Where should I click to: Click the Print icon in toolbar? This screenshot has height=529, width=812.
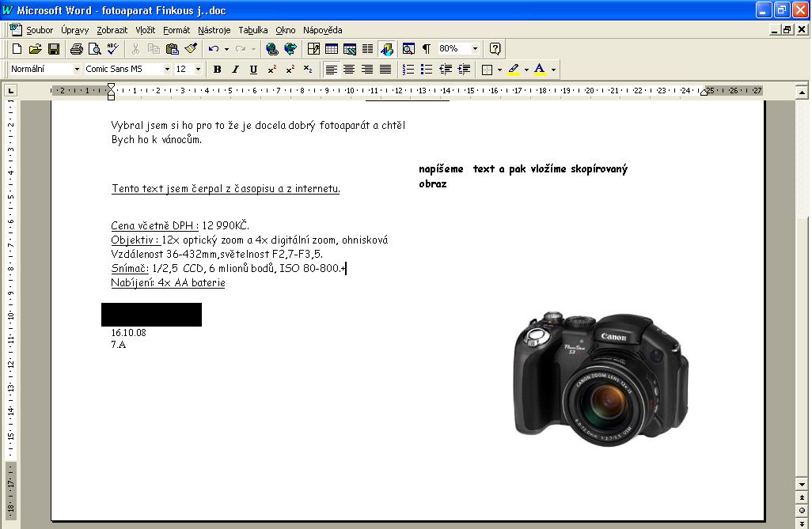[x=77, y=49]
